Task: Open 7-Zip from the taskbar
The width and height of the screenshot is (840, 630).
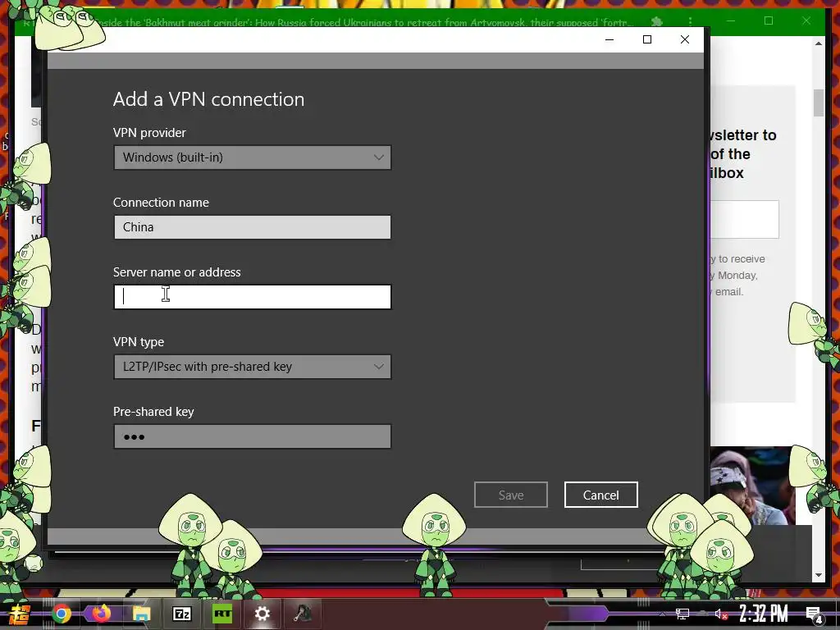Action: tap(181, 614)
